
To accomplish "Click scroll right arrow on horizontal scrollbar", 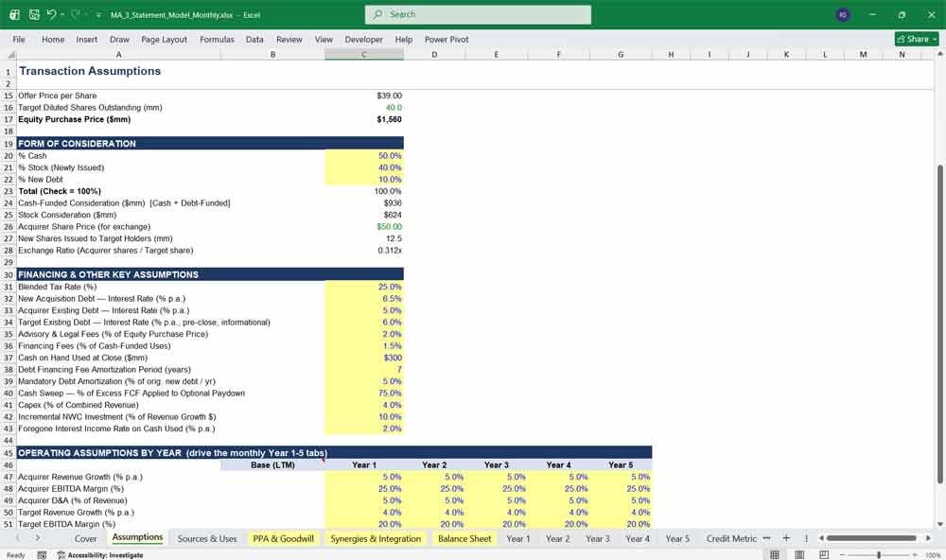I will tap(928, 537).
